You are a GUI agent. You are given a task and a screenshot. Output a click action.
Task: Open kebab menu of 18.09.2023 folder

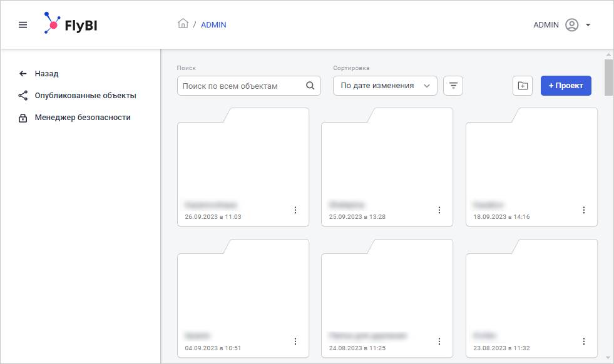[584, 210]
